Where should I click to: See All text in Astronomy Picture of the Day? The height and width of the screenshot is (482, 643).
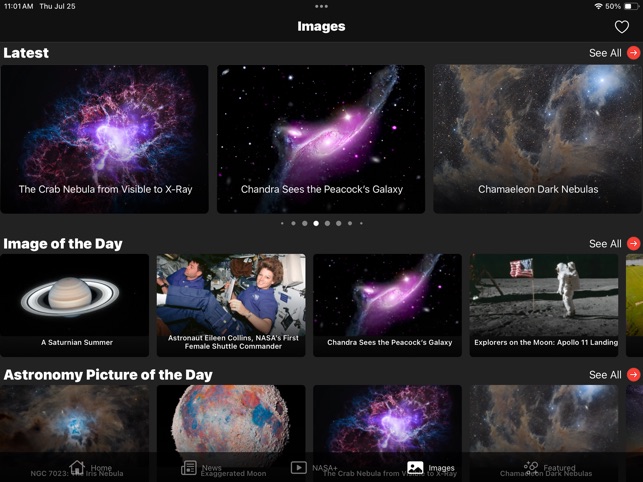[x=605, y=375]
